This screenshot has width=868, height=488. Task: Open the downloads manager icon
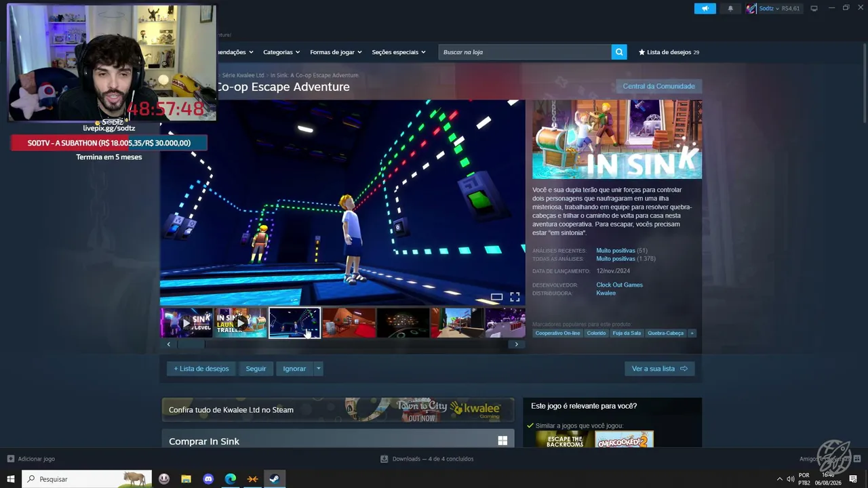[384, 459]
